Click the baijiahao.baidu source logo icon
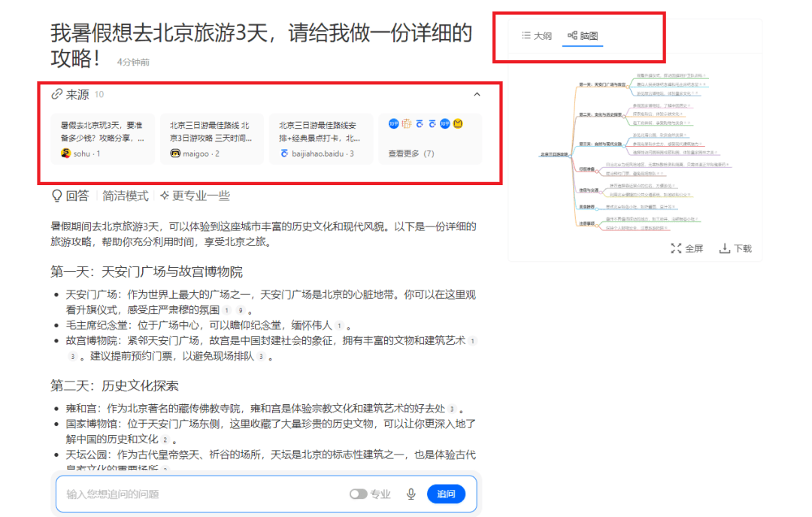This screenshot has height=517, width=812. tap(284, 154)
